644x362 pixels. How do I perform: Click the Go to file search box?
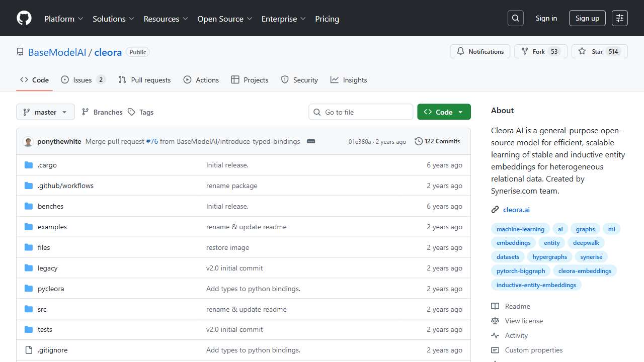tap(360, 112)
